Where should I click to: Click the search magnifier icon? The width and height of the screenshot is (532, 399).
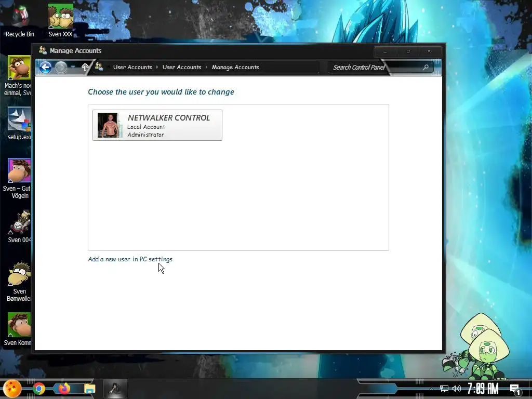pyautogui.click(x=425, y=67)
